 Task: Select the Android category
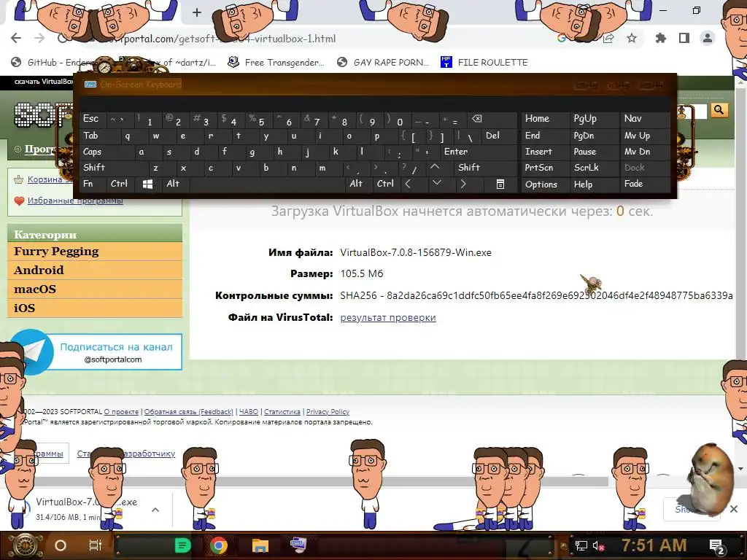coord(95,270)
